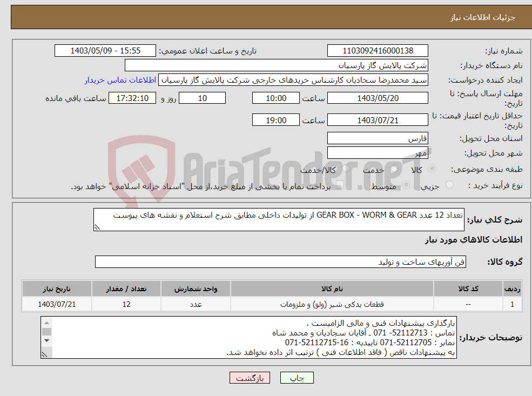Click the request creator name field
This screenshot has width=532, height=396.
[x=293, y=80]
